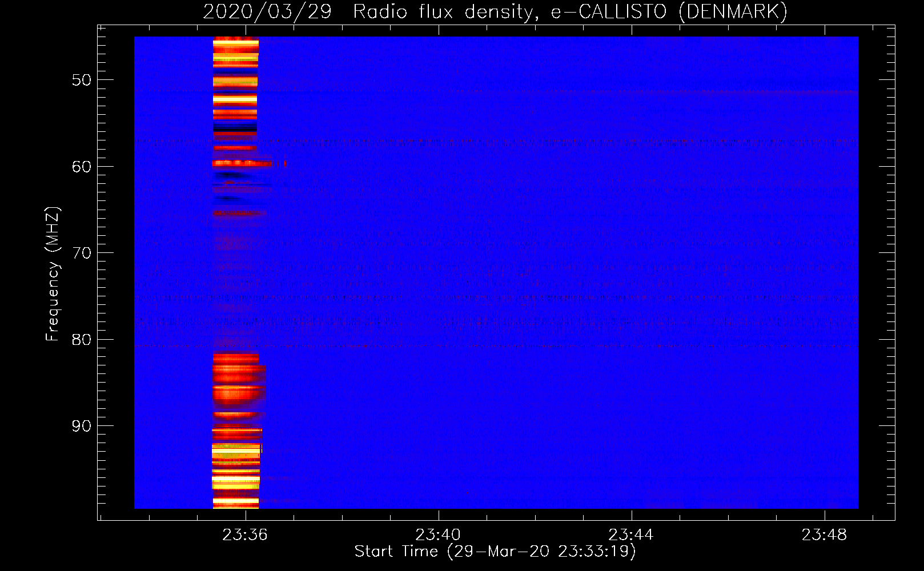Click the 23:48 time tick label
This screenshot has height=571, width=924.
tap(825, 535)
